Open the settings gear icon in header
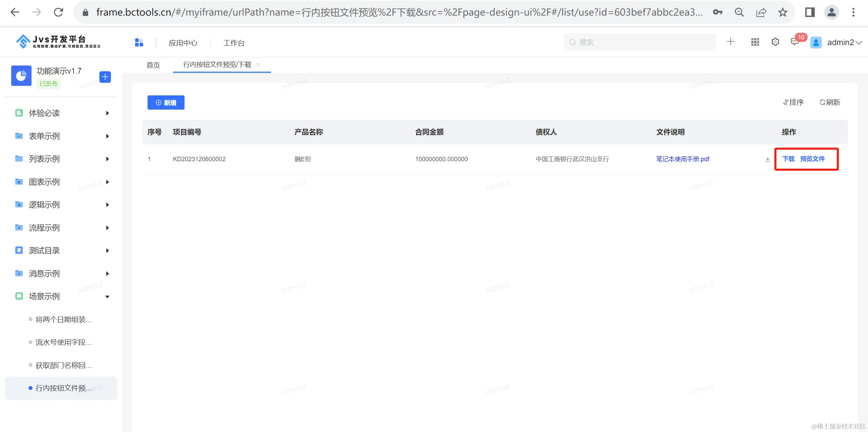 coord(775,42)
